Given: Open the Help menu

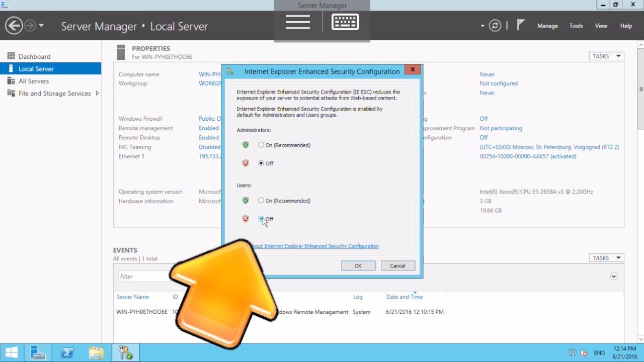Looking at the screenshot, I should pyautogui.click(x=626, y=26).
